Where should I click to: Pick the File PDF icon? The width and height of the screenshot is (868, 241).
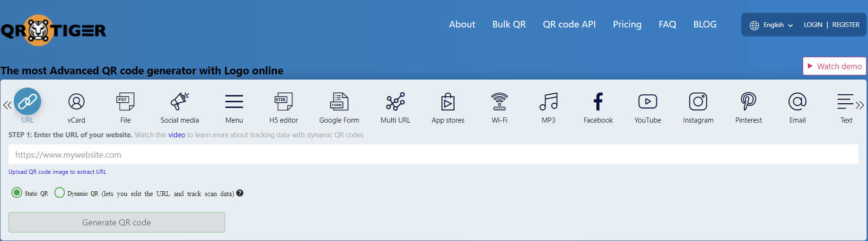pos(125,101)
